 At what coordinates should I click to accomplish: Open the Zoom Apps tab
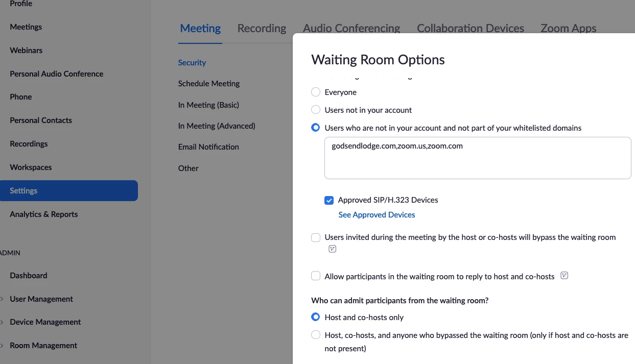click(569, 29)
